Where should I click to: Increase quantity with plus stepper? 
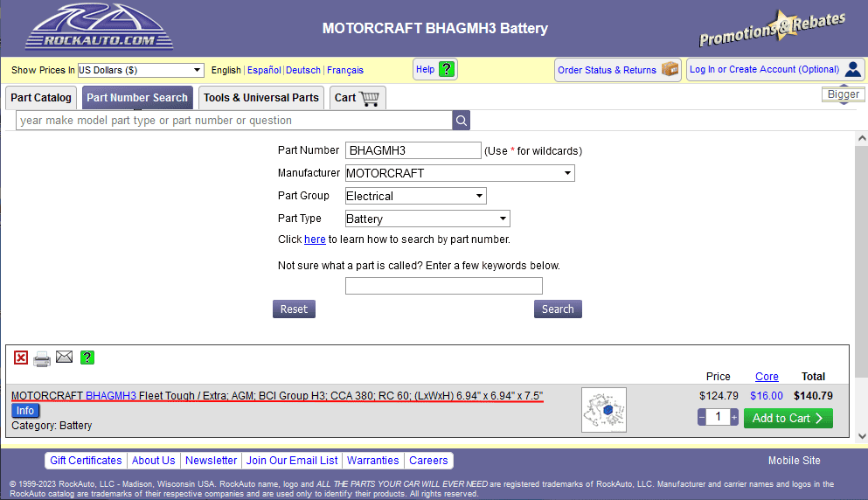pos(734,418)
